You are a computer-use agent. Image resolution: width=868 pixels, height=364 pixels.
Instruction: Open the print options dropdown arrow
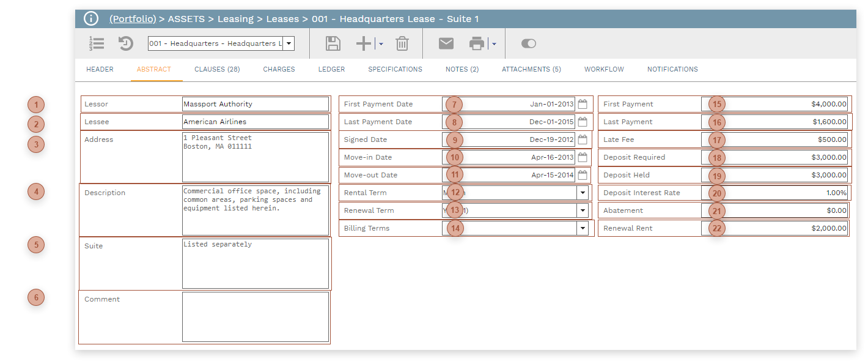click(x=494, y=44)
